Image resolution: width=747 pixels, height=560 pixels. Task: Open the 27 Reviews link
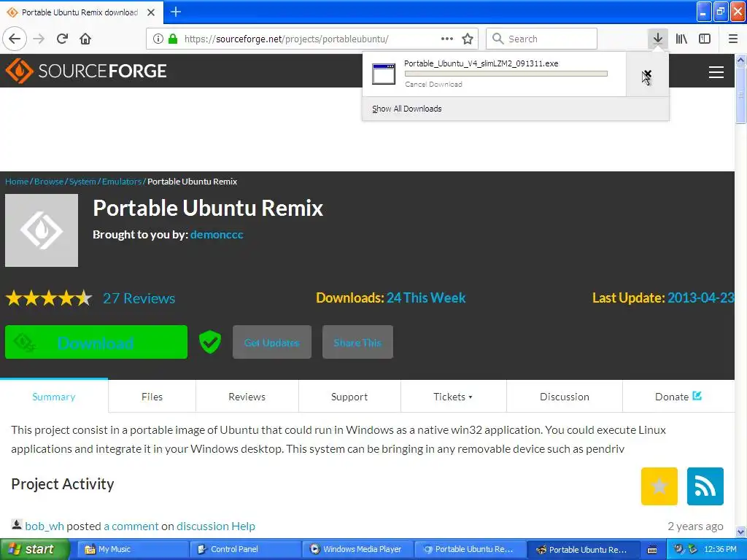(x=139, y=298)
